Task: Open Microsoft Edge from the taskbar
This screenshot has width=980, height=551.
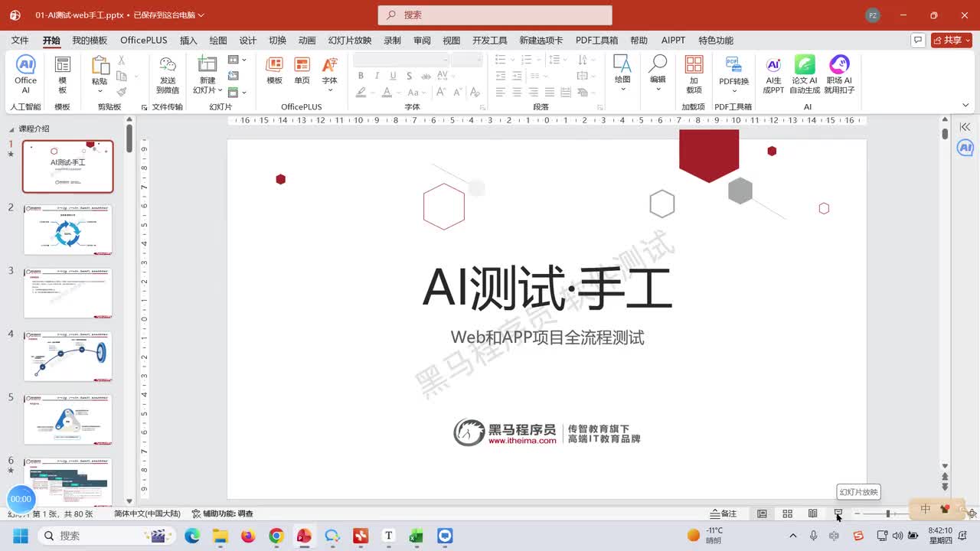Action: 191,536
